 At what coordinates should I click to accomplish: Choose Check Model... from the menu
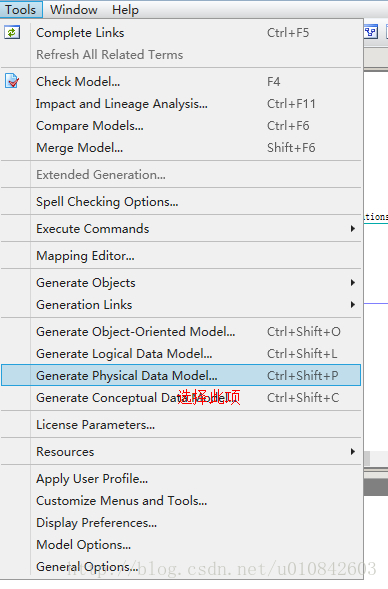pyautogui.click(x=181, y=82)
